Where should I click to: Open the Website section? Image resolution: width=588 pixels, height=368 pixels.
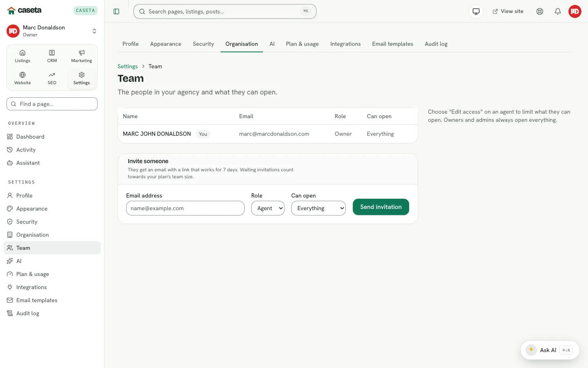click(x=22, y=79)
